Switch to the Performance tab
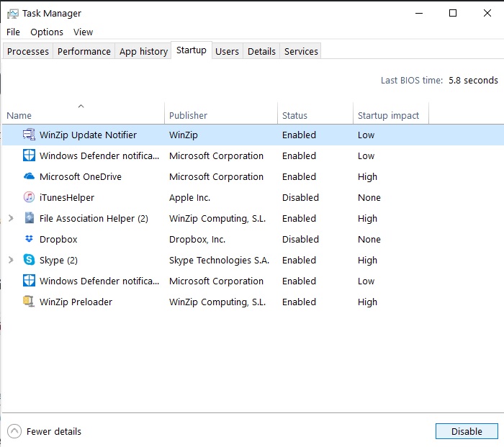This screenshot has height=447, width=504. (x=84, y=51)
